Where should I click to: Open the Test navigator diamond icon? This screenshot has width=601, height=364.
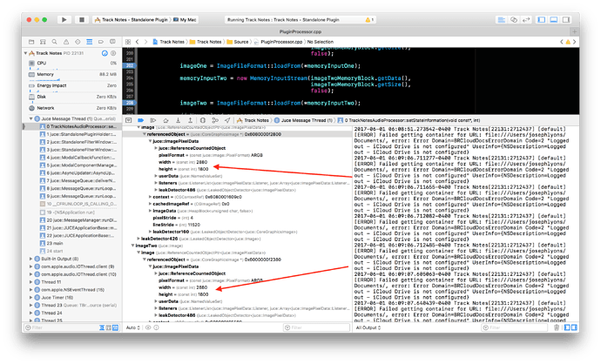tap(78, 42)
